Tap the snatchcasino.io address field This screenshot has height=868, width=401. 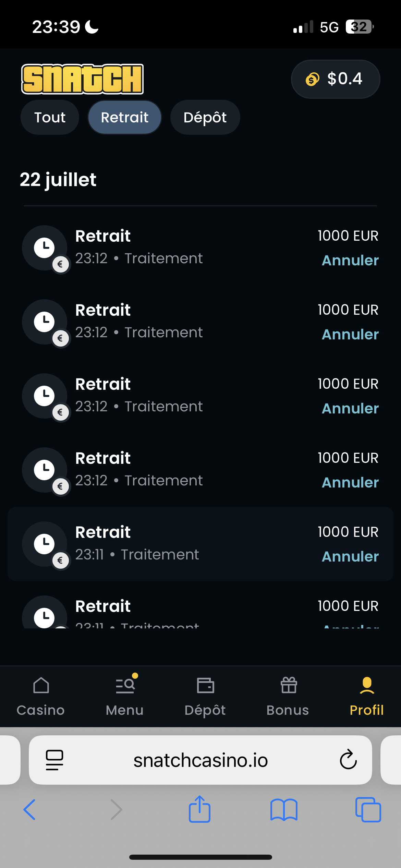tap(200, 760)
